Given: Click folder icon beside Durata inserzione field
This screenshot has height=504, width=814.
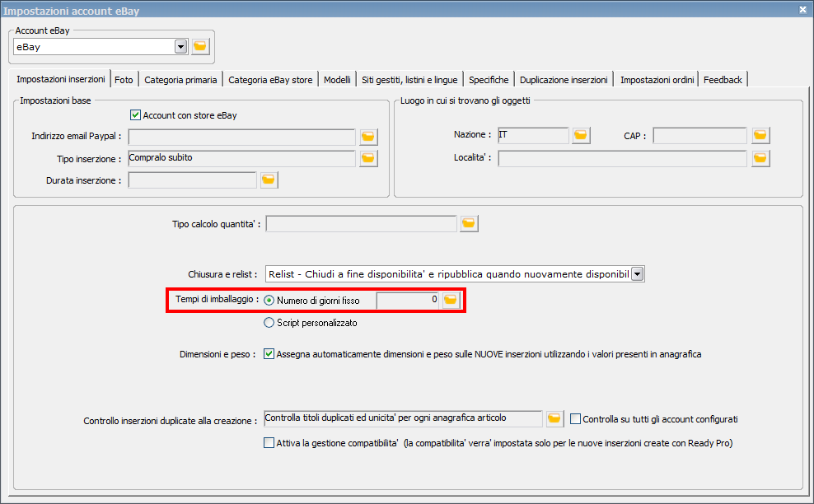Looking at the screenshot, I should [x=269, y=180].
